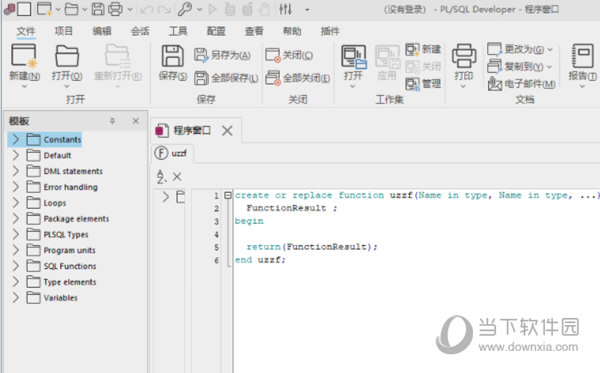600x373 pixels.
Task: Click the New document icon in quick access toolbar
Action: coord(44,9)
